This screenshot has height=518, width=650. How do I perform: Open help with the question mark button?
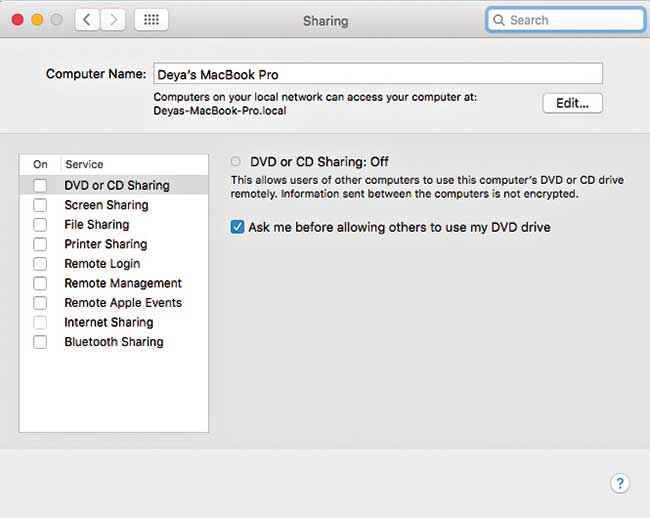620,483
